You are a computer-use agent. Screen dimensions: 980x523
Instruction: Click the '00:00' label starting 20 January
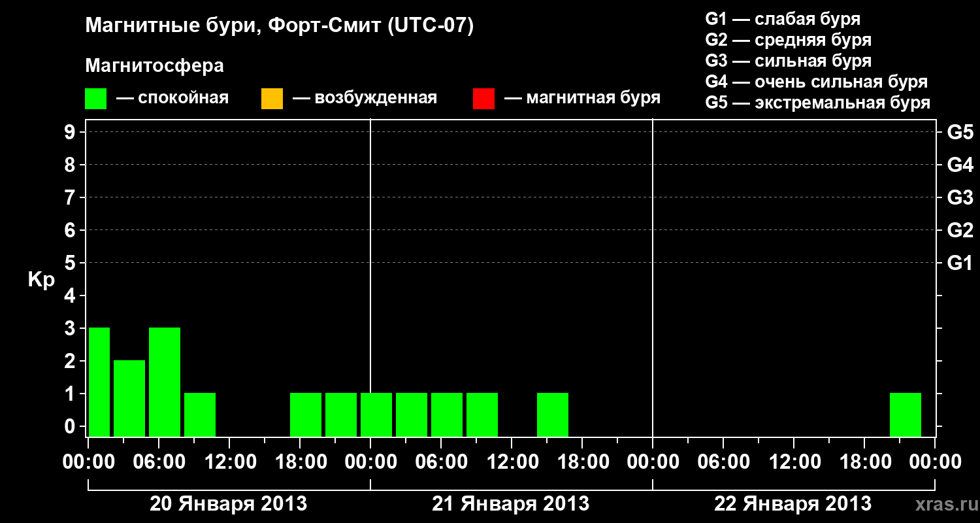click(88, 462)
